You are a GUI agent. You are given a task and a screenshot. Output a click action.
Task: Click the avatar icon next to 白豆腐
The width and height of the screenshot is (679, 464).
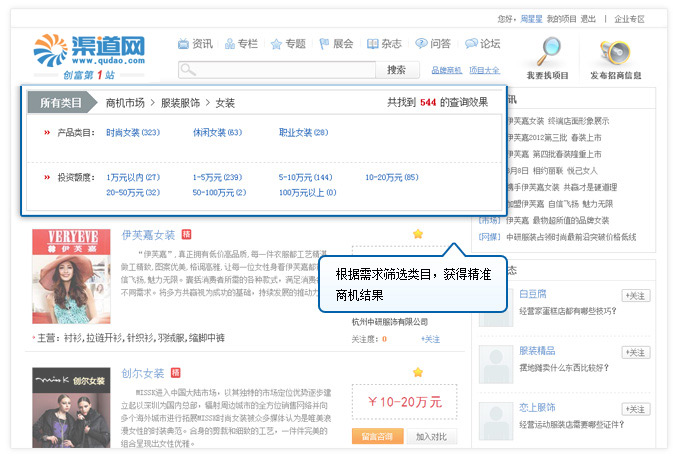496,304
